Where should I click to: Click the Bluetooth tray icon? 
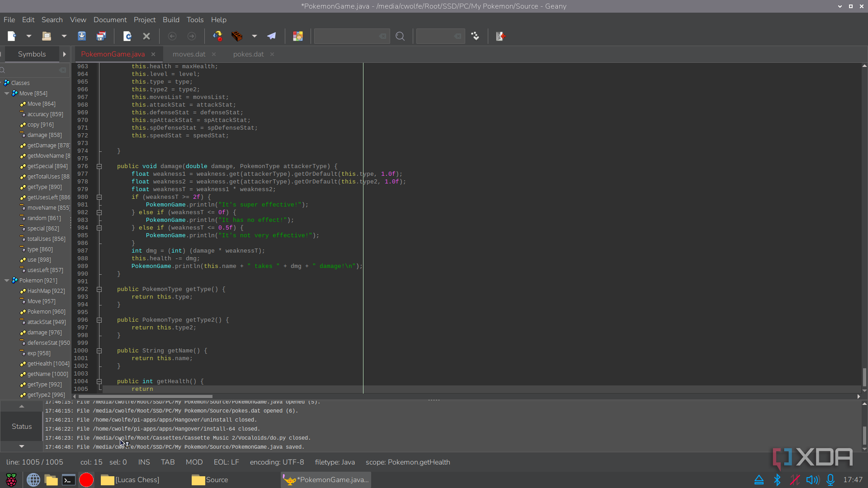point(777,480)
